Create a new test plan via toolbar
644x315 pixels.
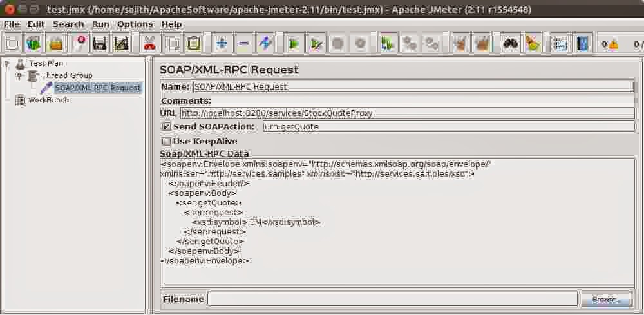pyautogui.click(x=13, y=43)
